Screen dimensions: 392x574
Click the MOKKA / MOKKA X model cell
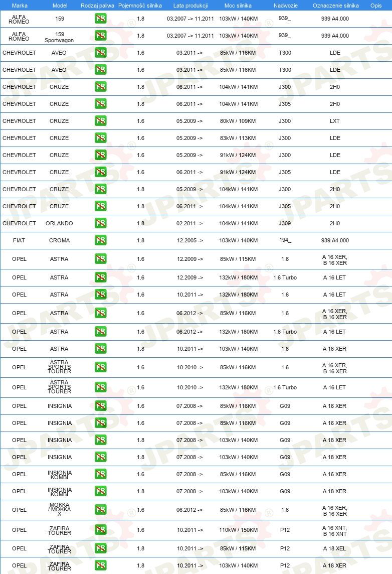[x=59, y=509]
